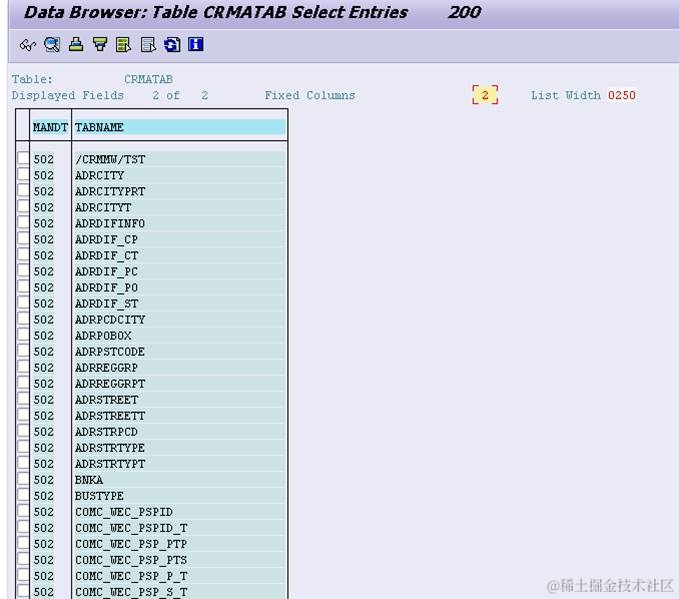
Task: Check the box beside ADRPSTCODE
Action: pyautogui.click(x=23, y=350)
